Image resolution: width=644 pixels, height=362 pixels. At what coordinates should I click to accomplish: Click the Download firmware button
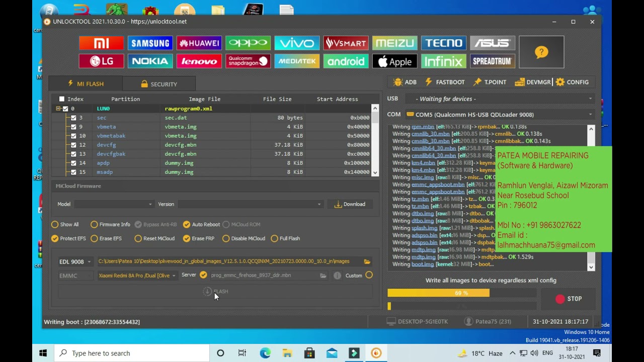pyautogui.click(x=350, y=204)
